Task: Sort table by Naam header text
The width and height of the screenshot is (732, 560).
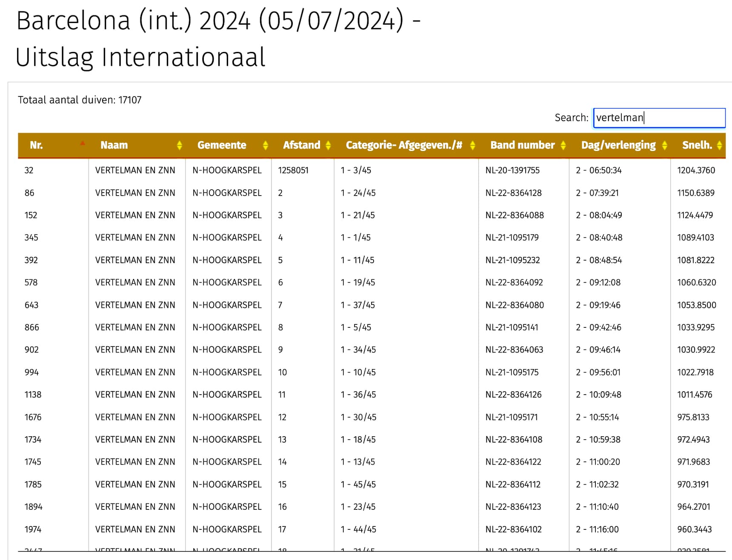Action: pyautogui.click(x=114, y=145)
